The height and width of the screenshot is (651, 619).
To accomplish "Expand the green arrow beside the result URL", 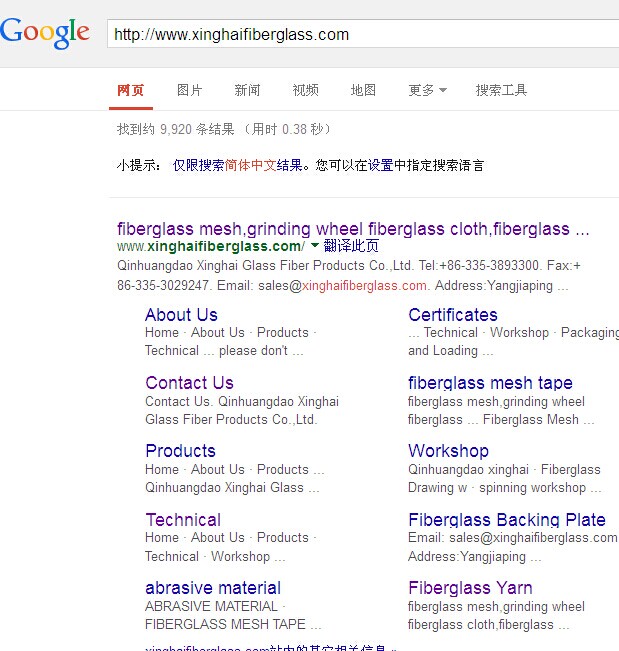I will (x=315, y=245).
